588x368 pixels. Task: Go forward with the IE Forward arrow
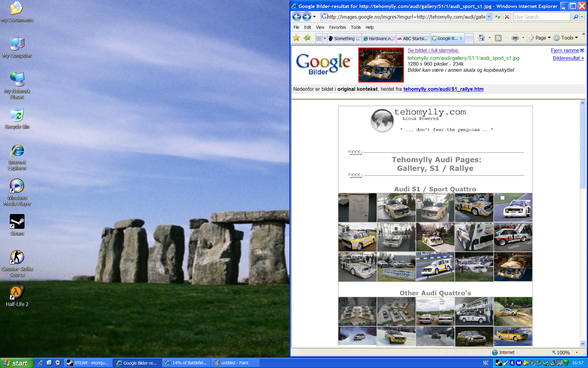click(307, 17)
